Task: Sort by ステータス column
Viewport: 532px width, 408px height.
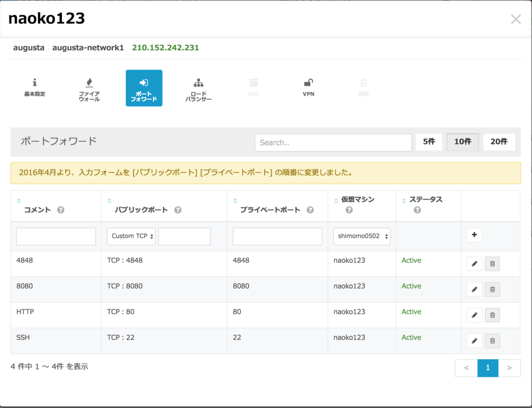Action: [404, 201]
